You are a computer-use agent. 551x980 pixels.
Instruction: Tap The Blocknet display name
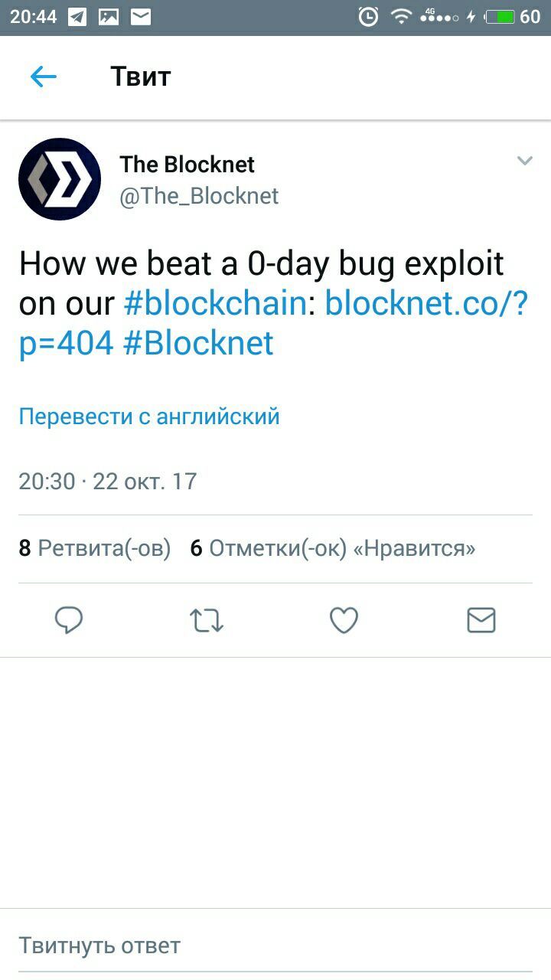(x=187, y=164)
